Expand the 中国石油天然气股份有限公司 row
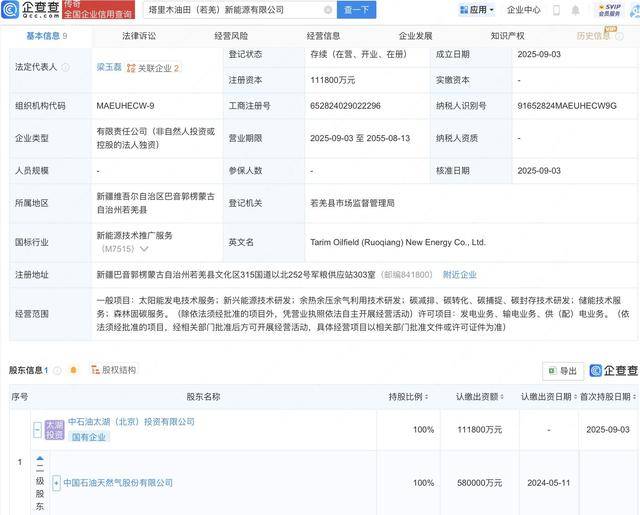The image size is (640, 515). coord(56,483)
